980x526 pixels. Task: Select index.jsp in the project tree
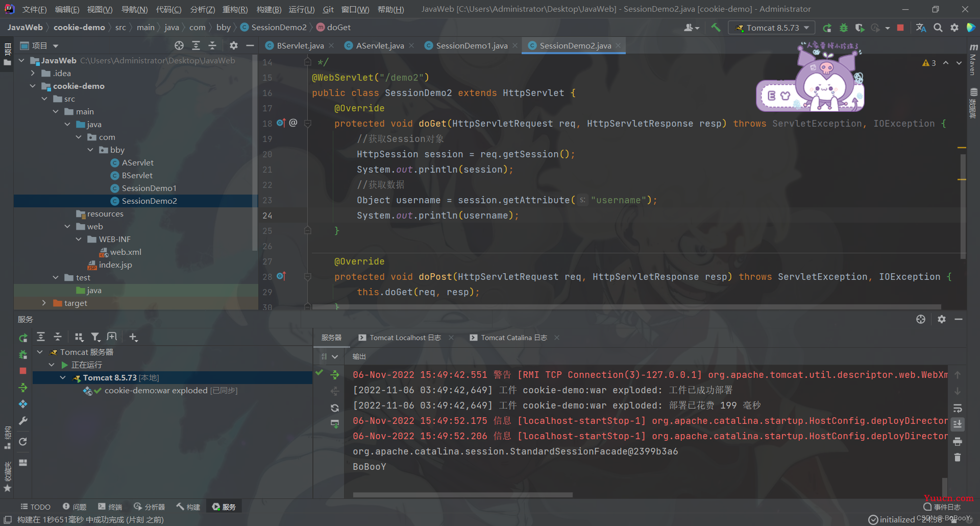(110, 265)
